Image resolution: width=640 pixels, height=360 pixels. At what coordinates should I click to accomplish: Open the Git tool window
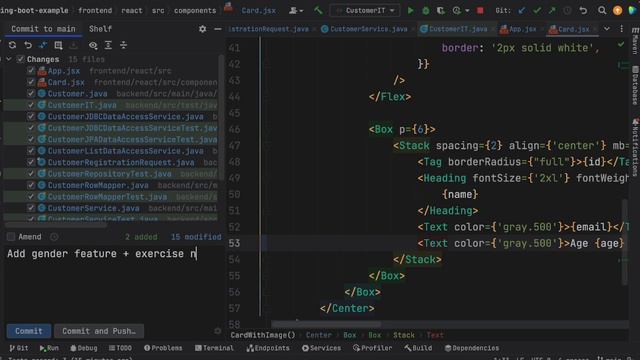pos(19,348)
